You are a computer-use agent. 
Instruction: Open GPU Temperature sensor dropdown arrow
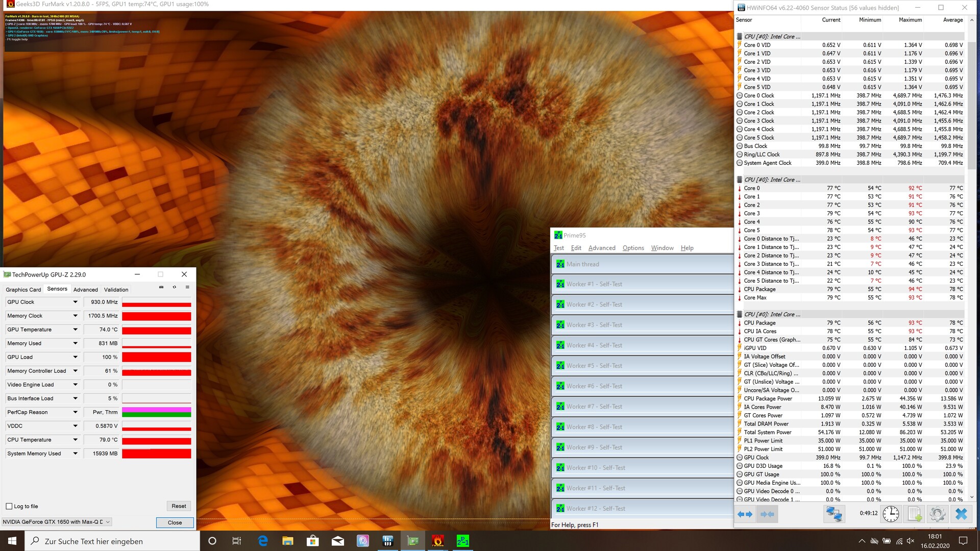(x=75, y=330)
